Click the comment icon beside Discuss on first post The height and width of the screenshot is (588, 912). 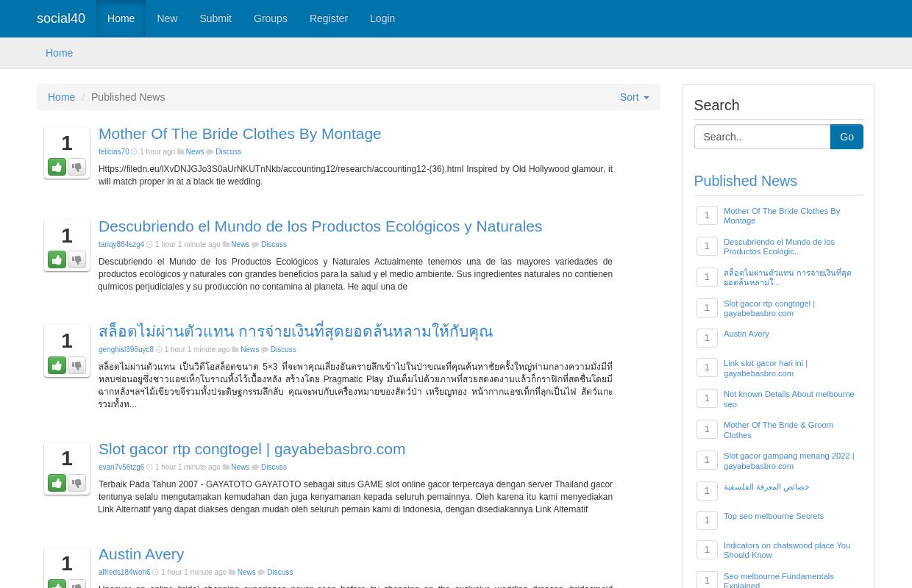pos(211,151)
